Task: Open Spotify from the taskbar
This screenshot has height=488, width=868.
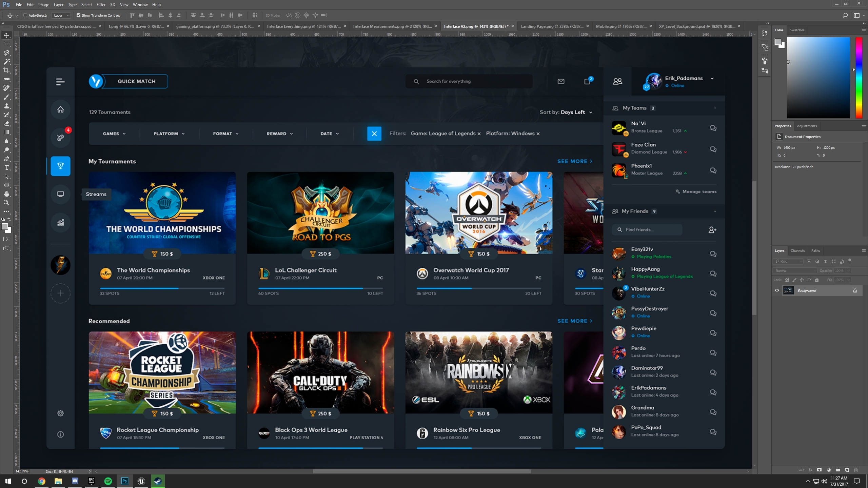Action: 108,481
